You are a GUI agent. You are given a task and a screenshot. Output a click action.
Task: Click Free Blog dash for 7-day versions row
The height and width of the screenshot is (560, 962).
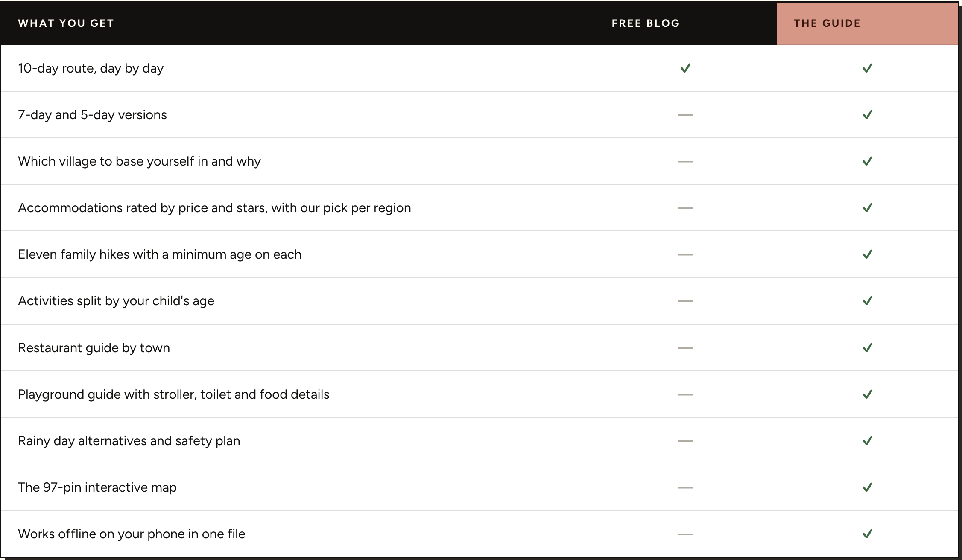(x=685, y=115)
